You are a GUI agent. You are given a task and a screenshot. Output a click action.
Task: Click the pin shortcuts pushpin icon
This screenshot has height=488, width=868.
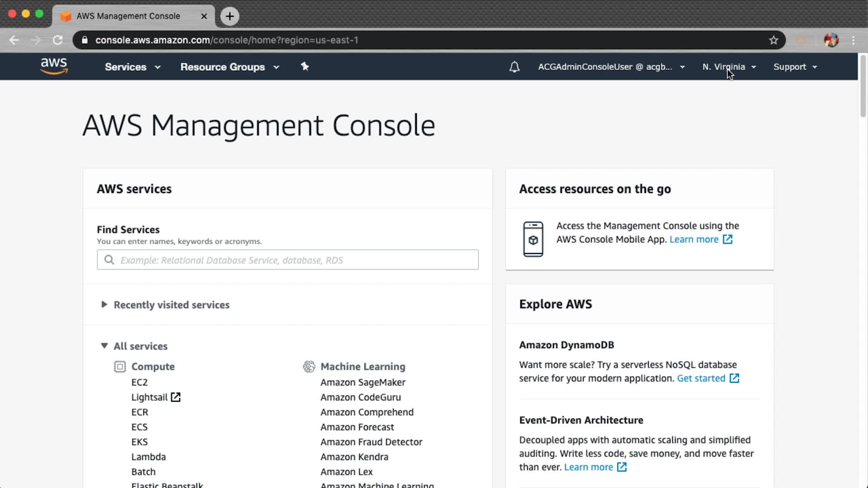tap(305, 66)
